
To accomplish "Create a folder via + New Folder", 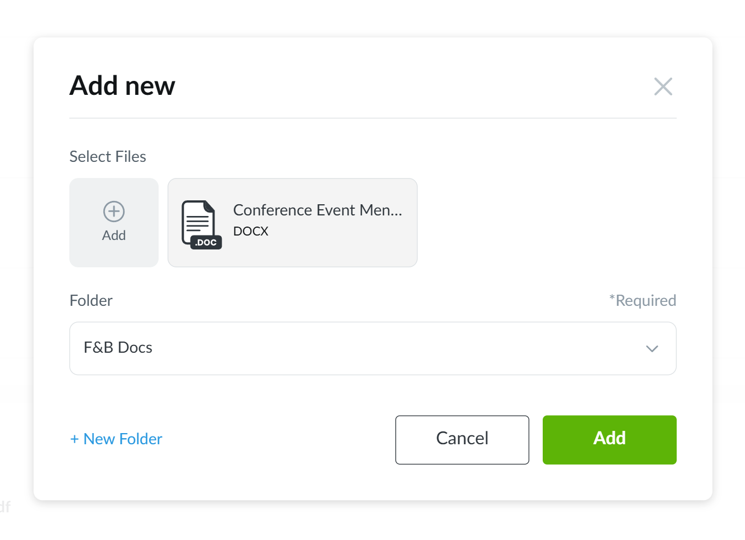I will click(x=116, y=439).
